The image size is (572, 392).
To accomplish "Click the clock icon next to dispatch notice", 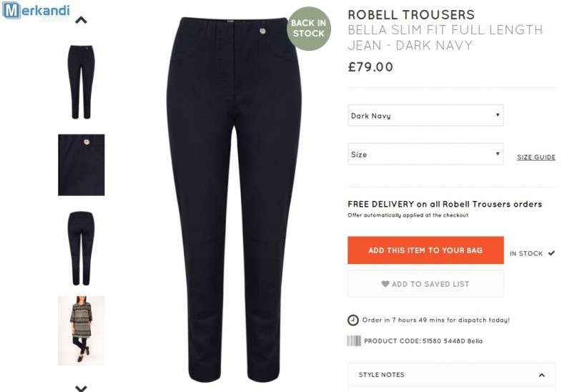I will [x=352, y=320].
